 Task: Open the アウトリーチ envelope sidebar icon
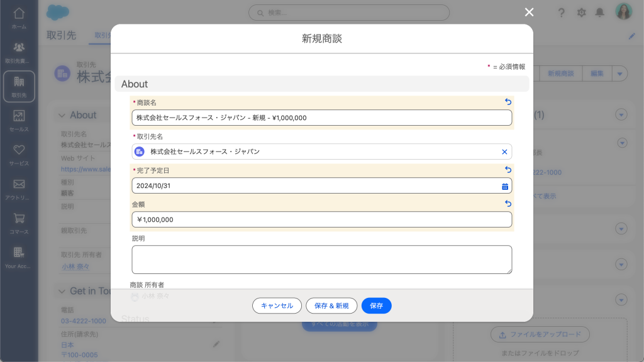(x=19, y=189)
